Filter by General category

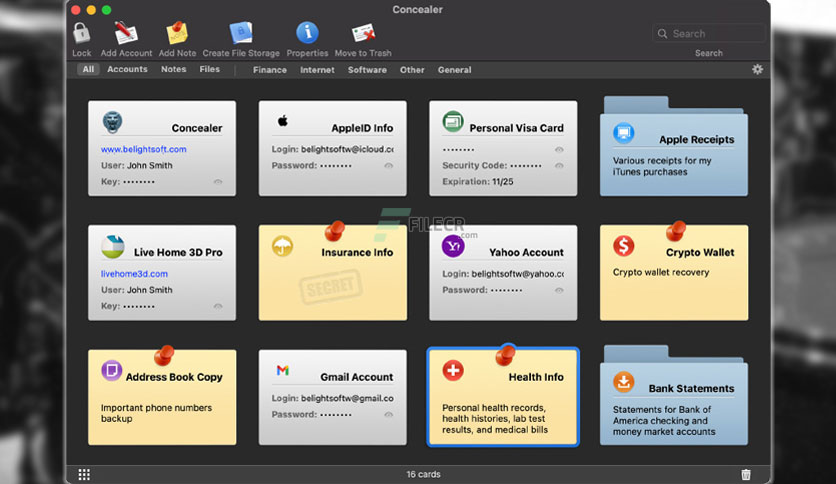454,70
